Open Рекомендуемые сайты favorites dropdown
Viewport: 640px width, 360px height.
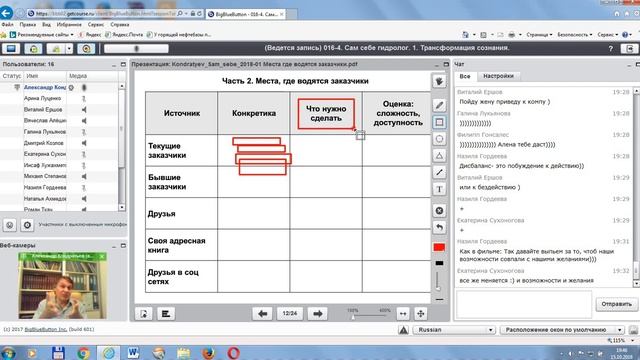point(41,35)
